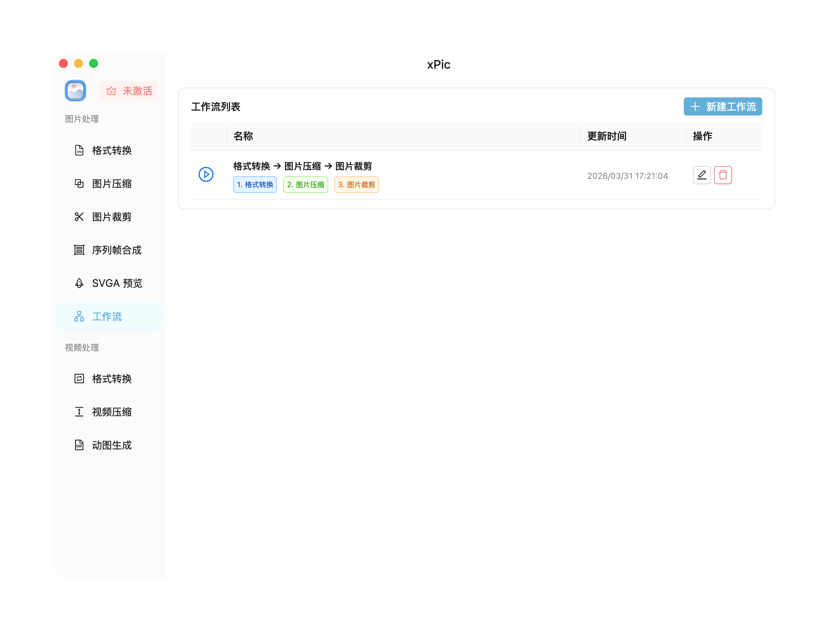Select 工作流 in the sidebar
The height and width of the screenshot is (631, 840).
(106, 317)
